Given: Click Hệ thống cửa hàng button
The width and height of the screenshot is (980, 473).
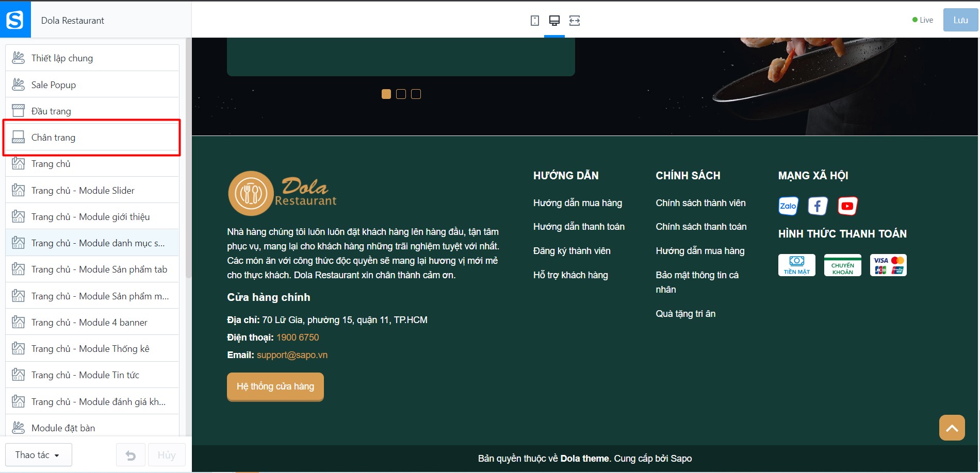Looking at the screenshot, I should [x=275, y=386].
